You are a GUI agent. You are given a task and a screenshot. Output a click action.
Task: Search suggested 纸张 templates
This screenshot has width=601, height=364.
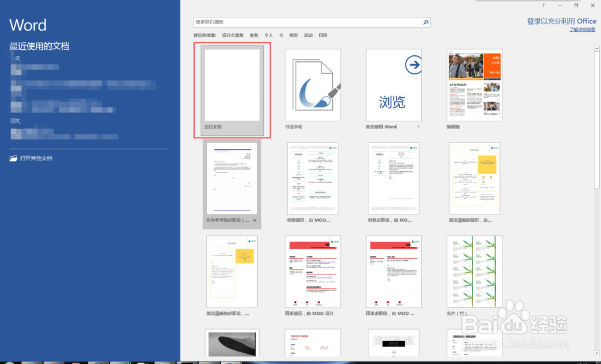click(x=294, y=35)
